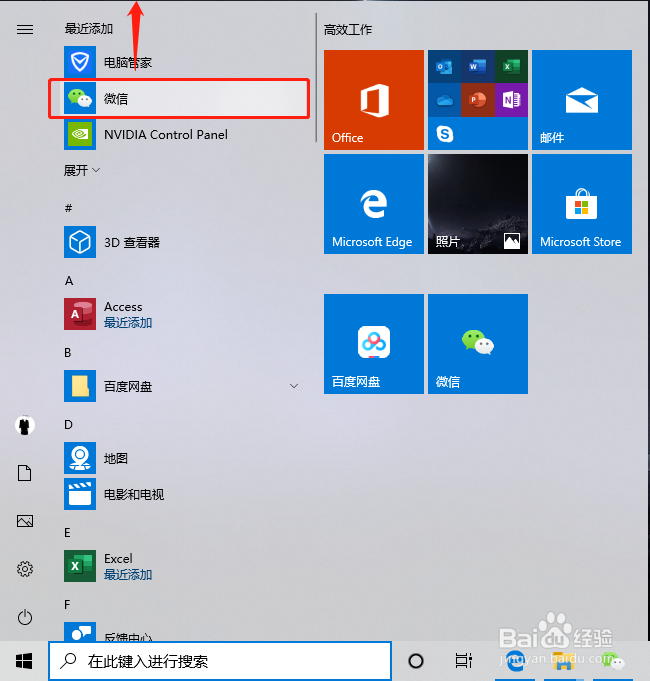Viewport: 650px width, 681px height.
Task: Open the Microsoft Store tile
Action: pyautogui.click(x=582, y=204)
